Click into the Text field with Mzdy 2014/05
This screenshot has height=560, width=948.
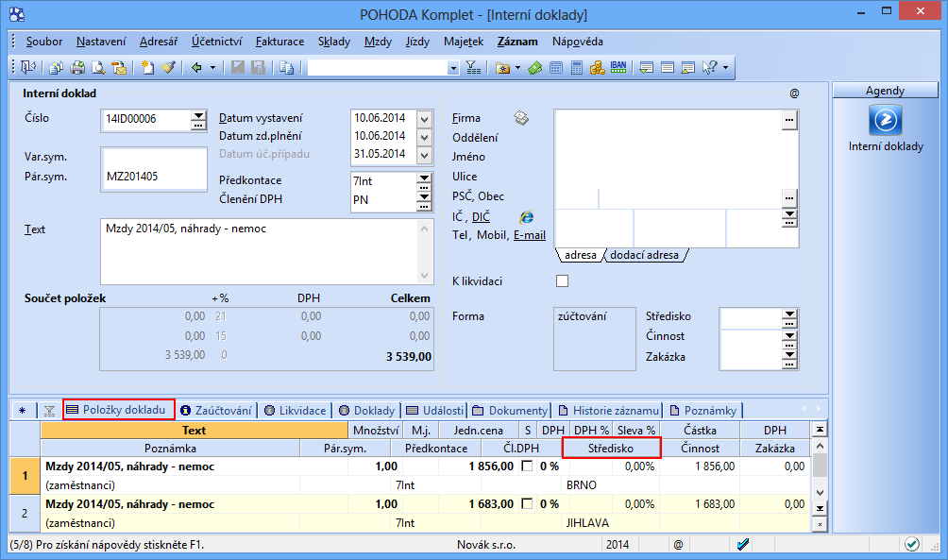click(260, 251)
